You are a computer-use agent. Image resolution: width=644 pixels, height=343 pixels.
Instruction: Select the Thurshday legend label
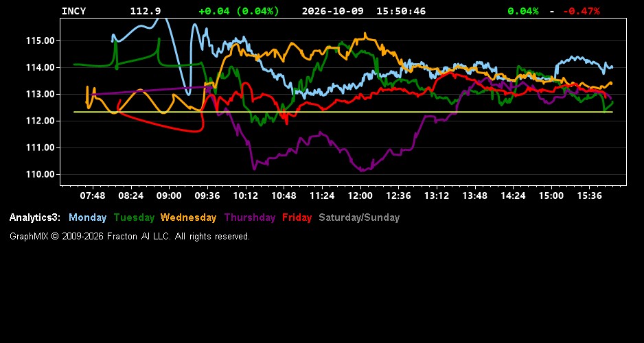point(250,217)
